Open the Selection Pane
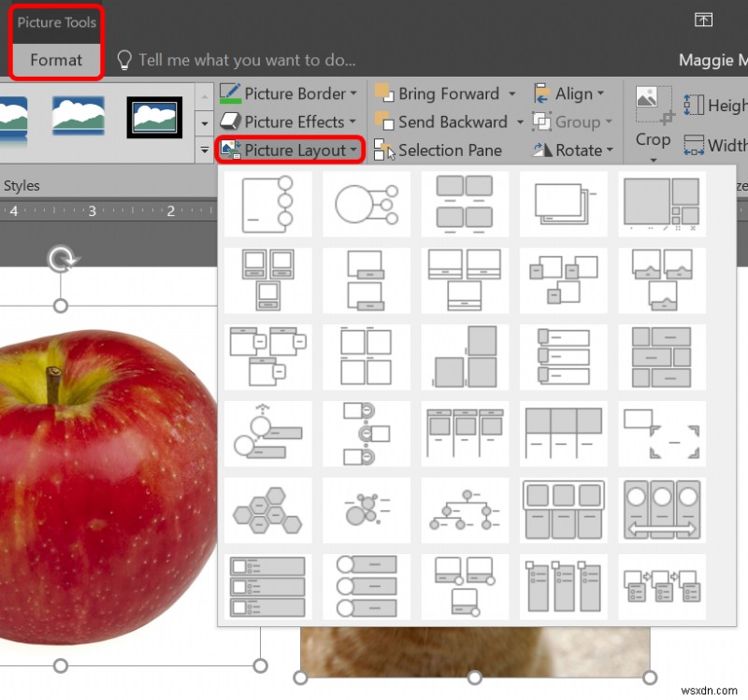This screenshot has height=700, width=748. click(439, 150)
